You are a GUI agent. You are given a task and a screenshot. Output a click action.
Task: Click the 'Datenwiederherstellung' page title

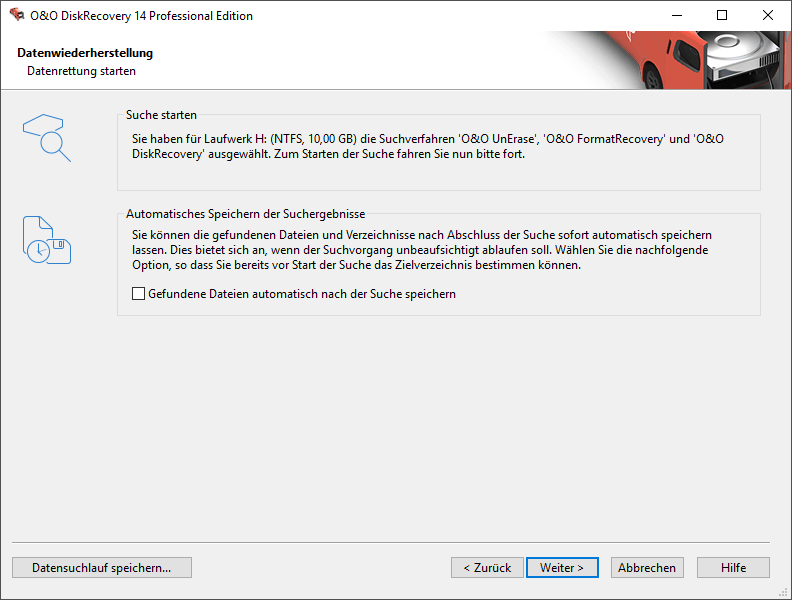click(x=85, y=53)
